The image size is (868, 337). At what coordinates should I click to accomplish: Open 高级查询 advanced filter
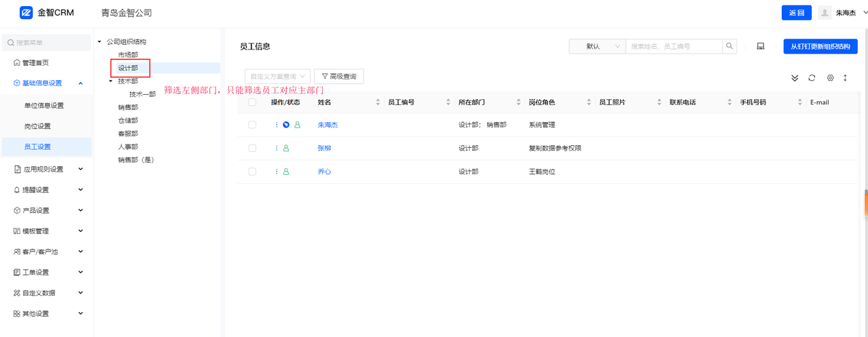[339, 77]
